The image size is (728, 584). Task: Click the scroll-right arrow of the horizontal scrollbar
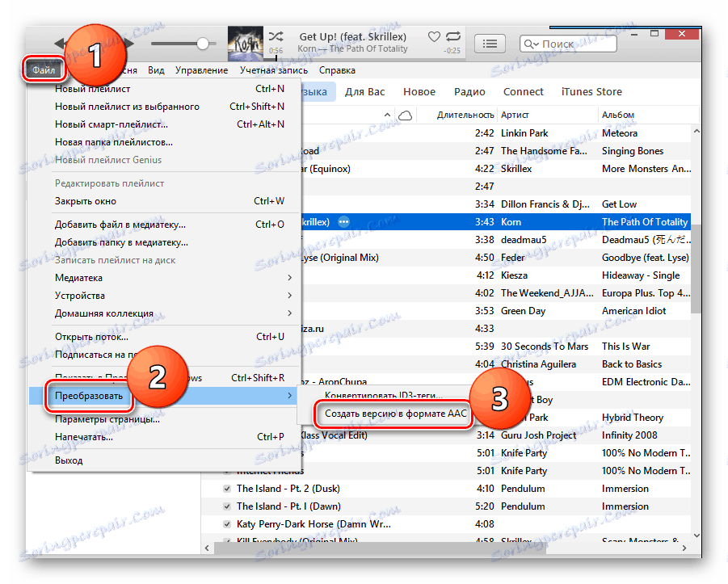[x=684, y=548]
